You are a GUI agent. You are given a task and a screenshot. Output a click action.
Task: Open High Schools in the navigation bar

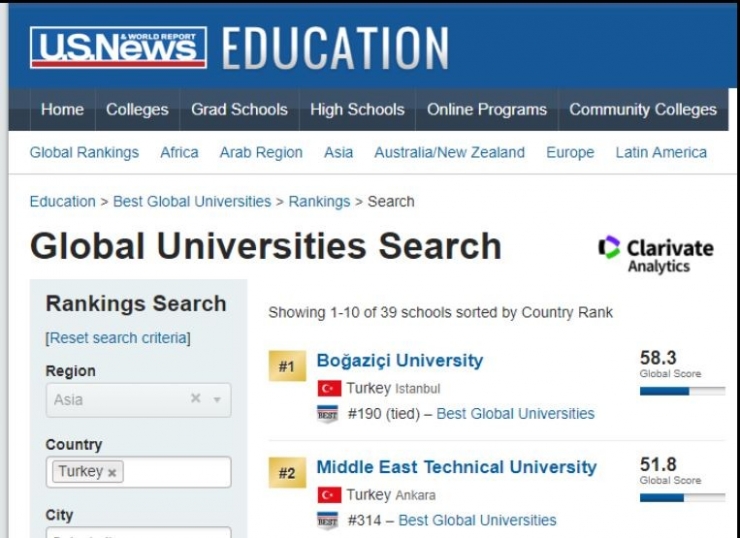click(357, 109)
